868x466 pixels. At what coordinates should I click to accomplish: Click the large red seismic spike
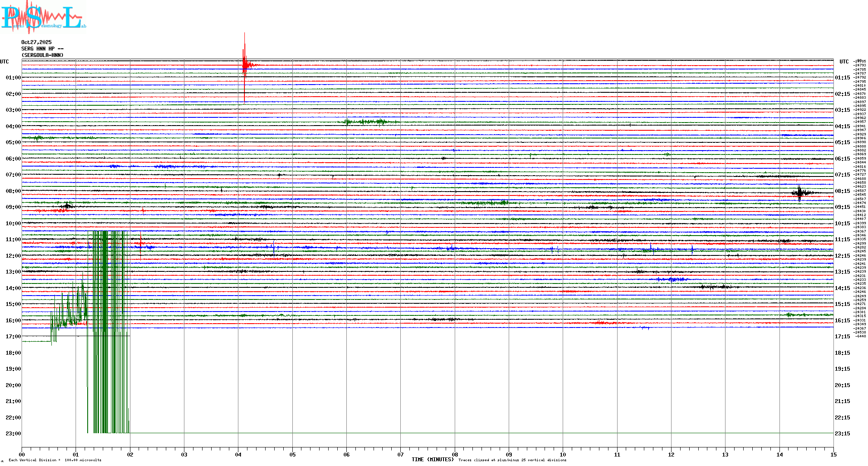coord(244,66)
